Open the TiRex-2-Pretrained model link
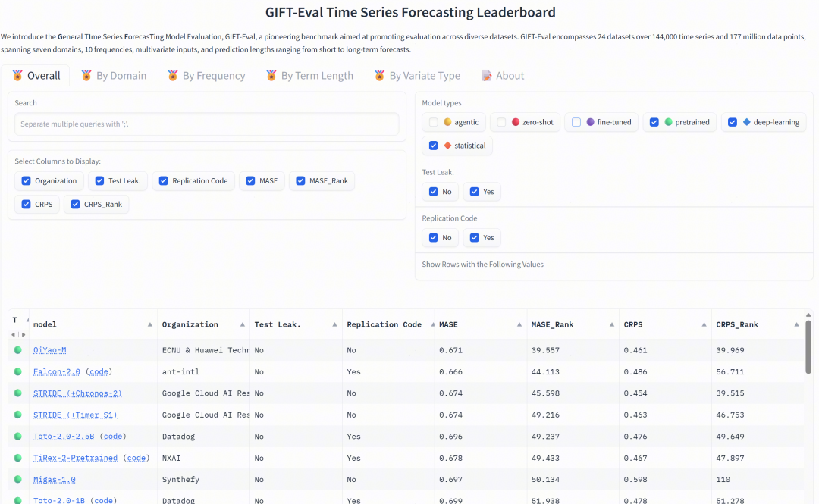 click(x=75, y=458)
